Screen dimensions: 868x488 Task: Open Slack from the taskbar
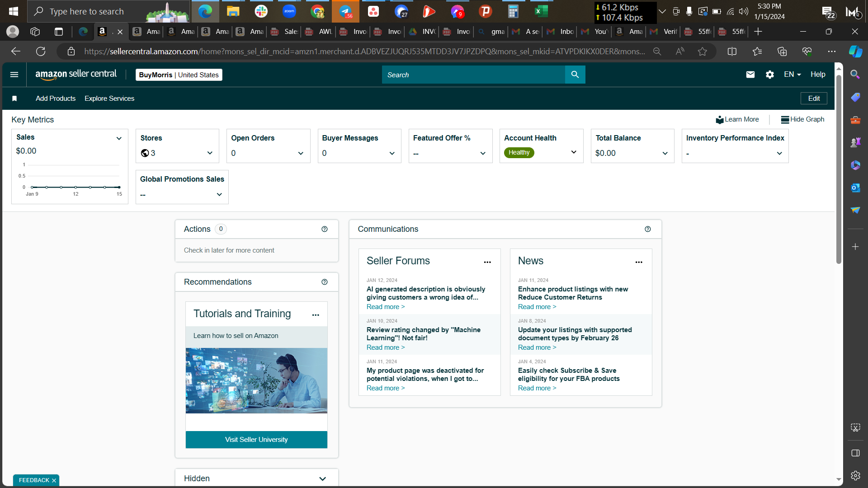[x=261, y=11]
